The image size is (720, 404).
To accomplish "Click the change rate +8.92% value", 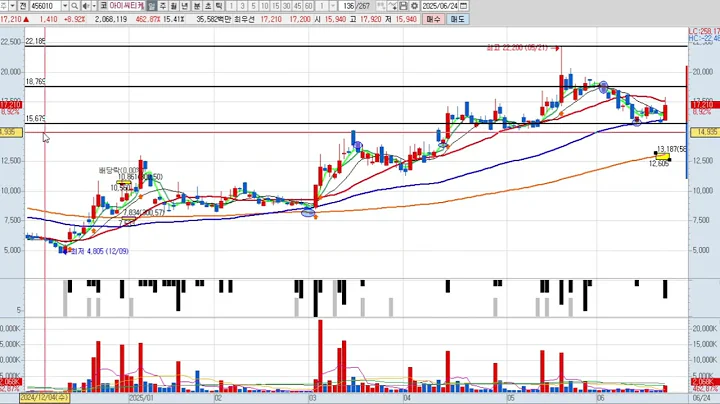I will (x=74, y=19).
